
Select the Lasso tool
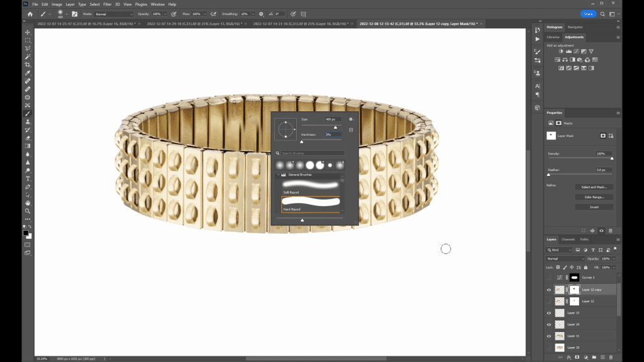point(28,48)
